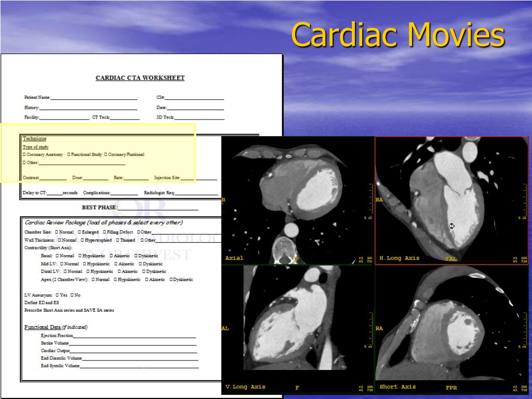Tick Akinetic in the Distal LV row
The height and width of the screenshot is (399, 532).
tap(119, 271)
